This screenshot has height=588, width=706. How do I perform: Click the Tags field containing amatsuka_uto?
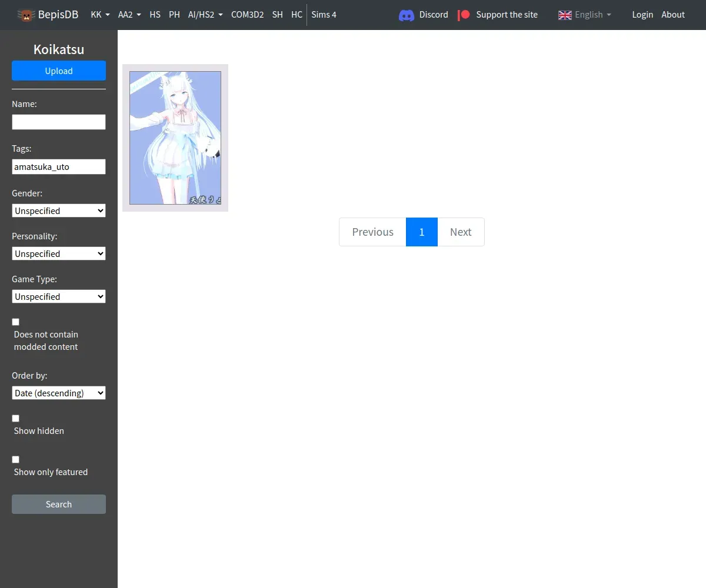59,166
